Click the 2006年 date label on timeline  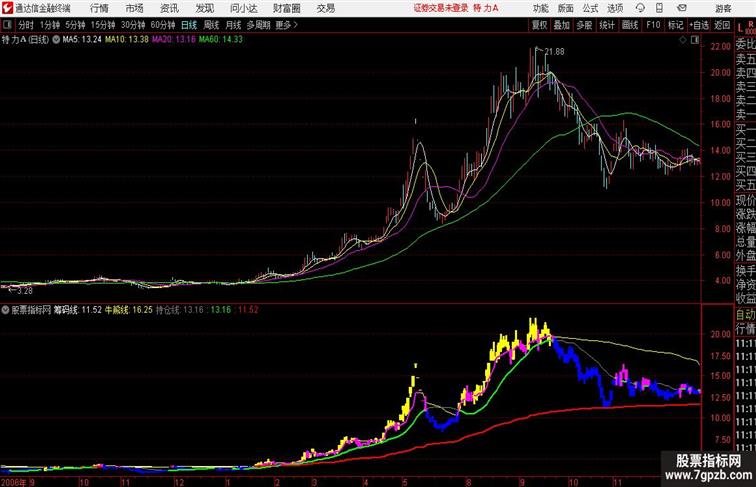point(14,482)
